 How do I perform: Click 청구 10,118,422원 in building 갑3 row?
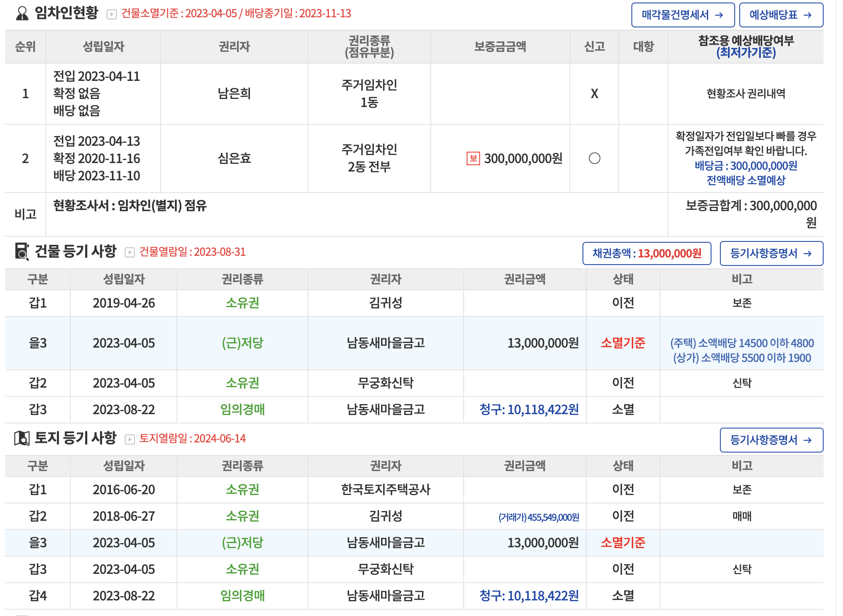529,410
